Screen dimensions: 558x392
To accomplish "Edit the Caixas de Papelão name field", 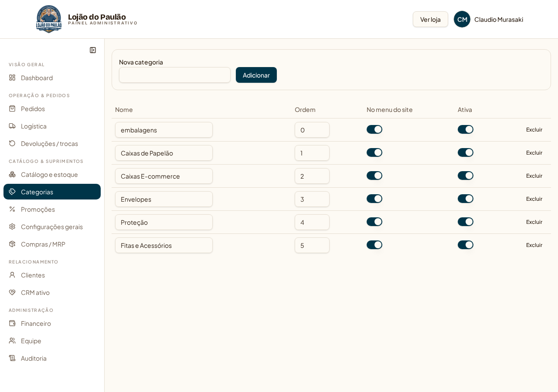I will click(x=164, y=153).
